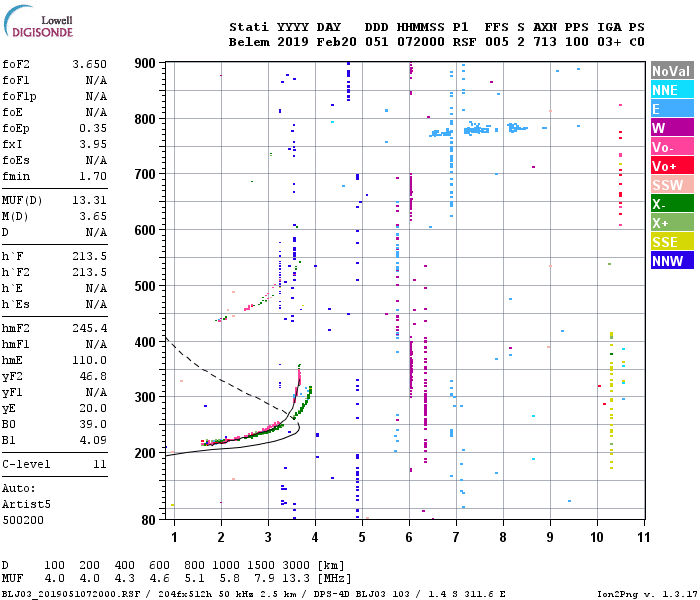The height and width of the screenshot is (600, 700).
Task: Click the 80 km height axis label
Action: click(x=149, y=520)
